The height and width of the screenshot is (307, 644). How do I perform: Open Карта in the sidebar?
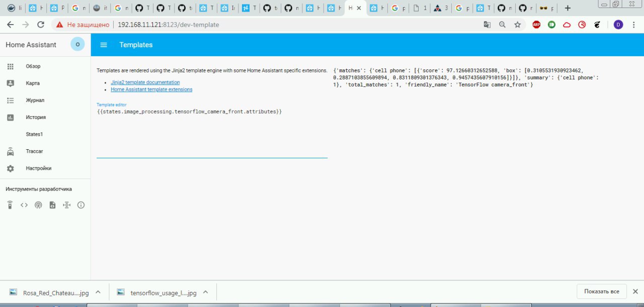tap(45, 83)
